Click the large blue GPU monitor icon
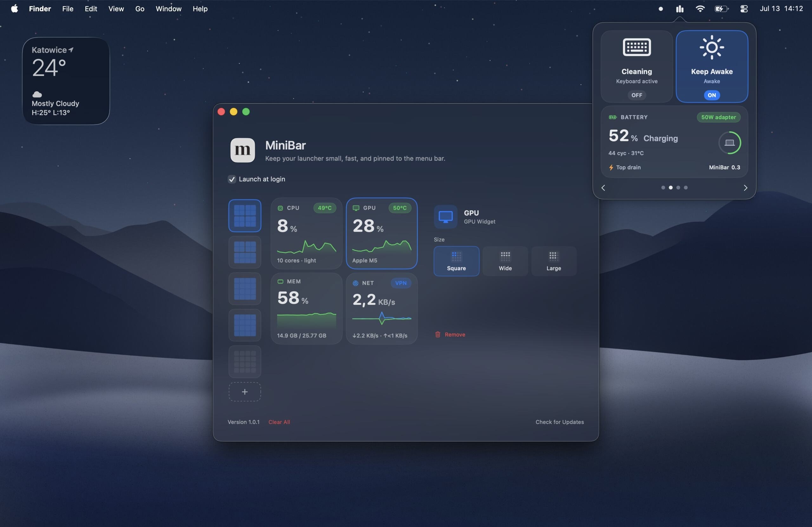This screenshot has height=527, width=812. [446, 217]
